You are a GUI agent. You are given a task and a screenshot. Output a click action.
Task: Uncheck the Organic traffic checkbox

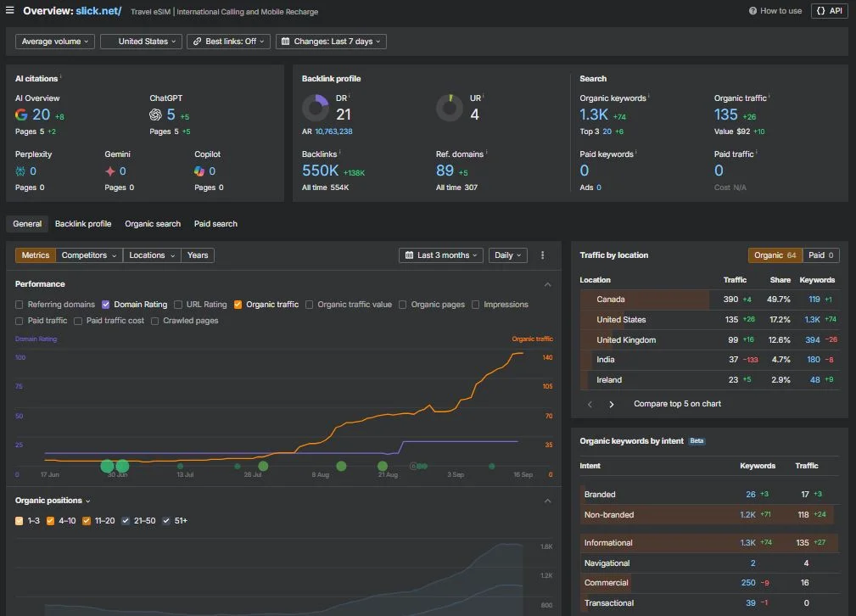coord(238,305)
